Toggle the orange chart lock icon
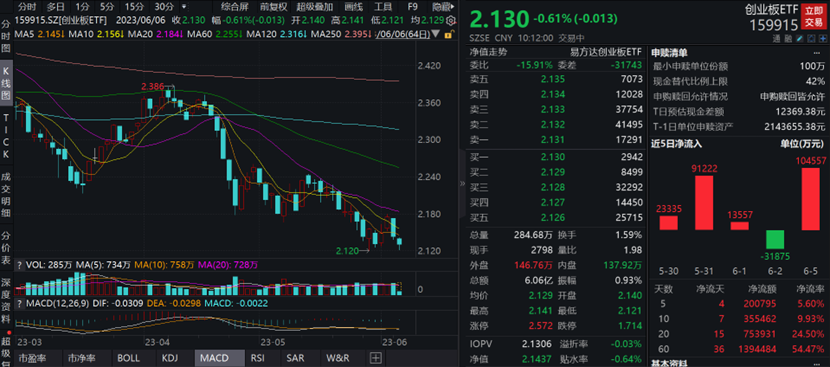 click(448, 34)
